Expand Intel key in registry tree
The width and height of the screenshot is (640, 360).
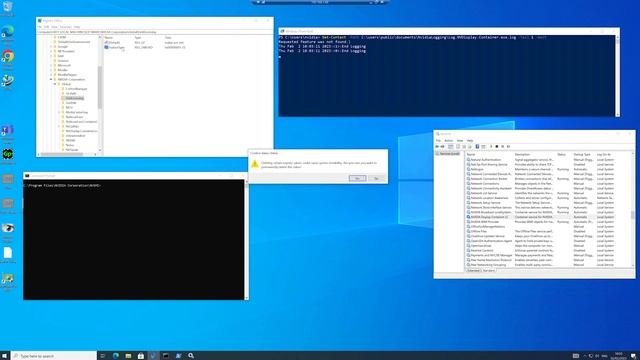coord(51,56)
